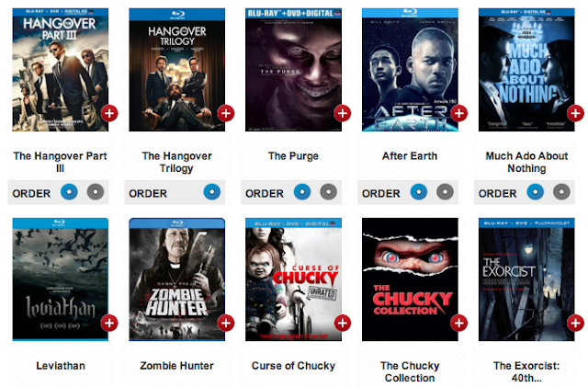Open the Leviathan cover thumbnail
Screen dimensions: 588x387
(61, 279)
